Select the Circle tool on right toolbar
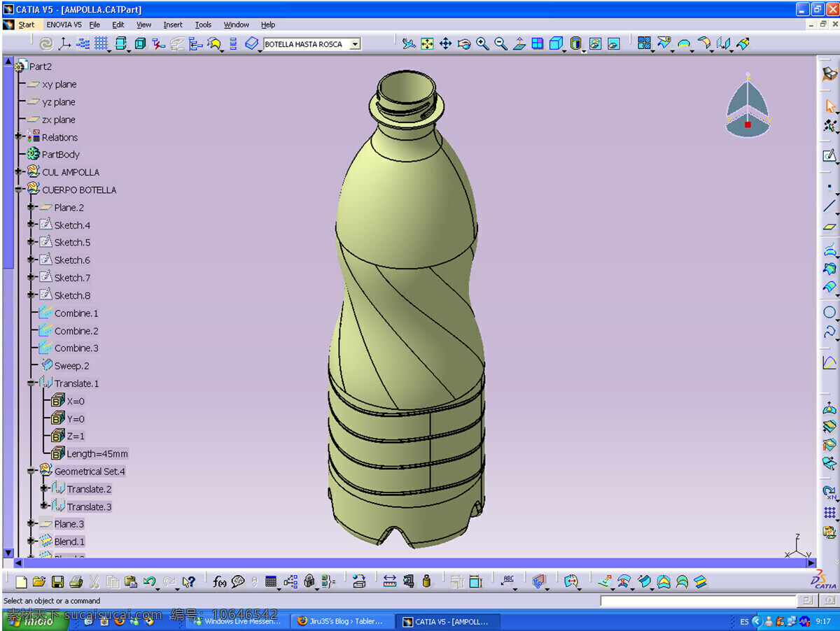The height and width of the screenshot is (631, 840). (x=830, y=313)
